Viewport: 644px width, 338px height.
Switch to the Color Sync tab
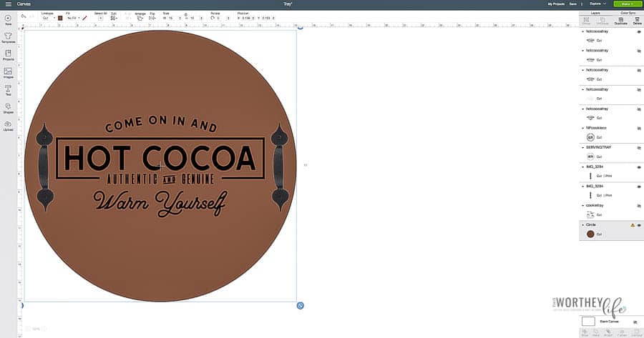(628, 12)
